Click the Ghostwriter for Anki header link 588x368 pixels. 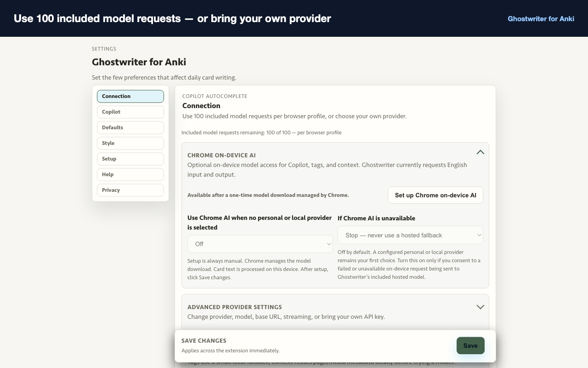coord(541,19)
